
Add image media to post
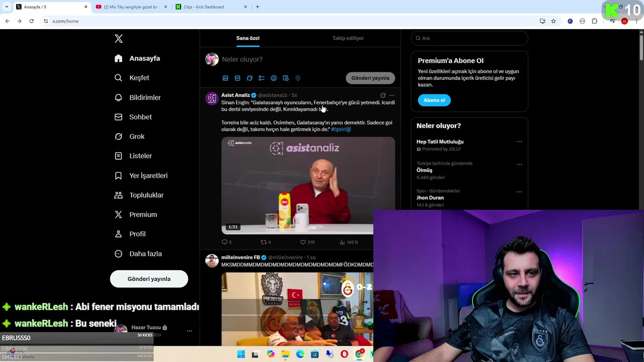click(x=225, y=78)
